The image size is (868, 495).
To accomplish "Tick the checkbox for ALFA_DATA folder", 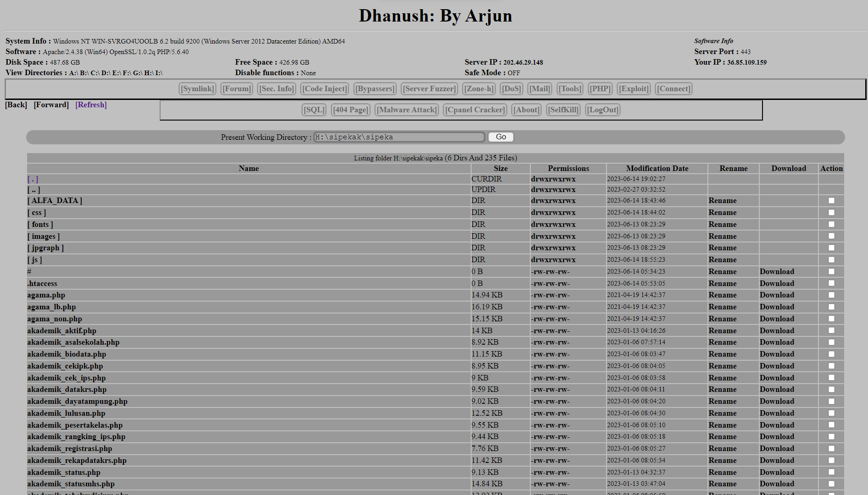I will pyautogui.click(x=831, y=201).
